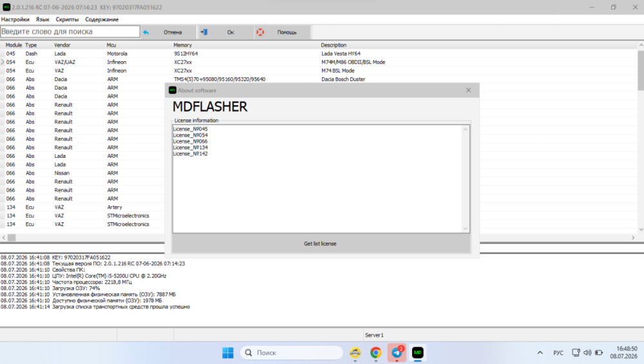Click the horizontal scroll right arrow
644x364 pixels.
633,238
